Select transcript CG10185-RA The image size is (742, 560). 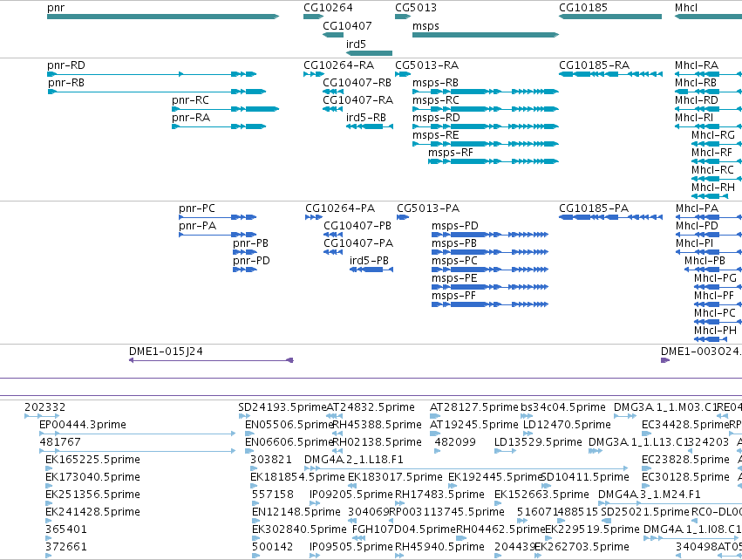click(x=610, y=74)
